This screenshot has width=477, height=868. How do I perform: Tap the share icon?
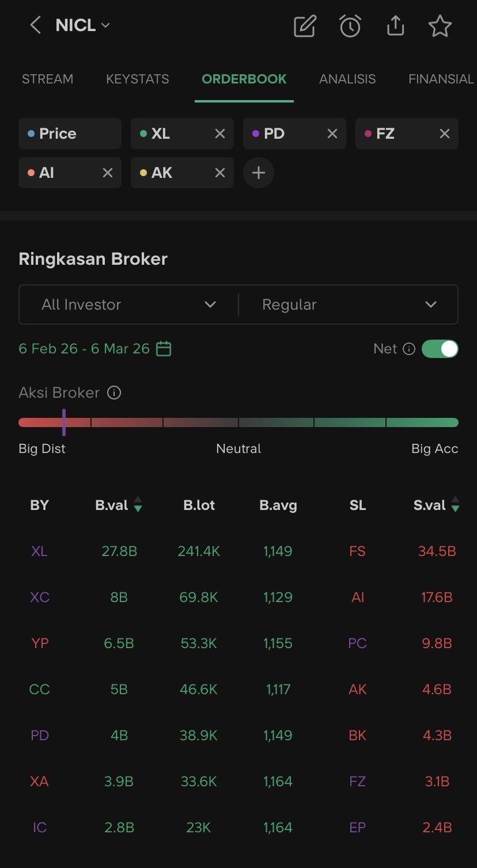395,26
